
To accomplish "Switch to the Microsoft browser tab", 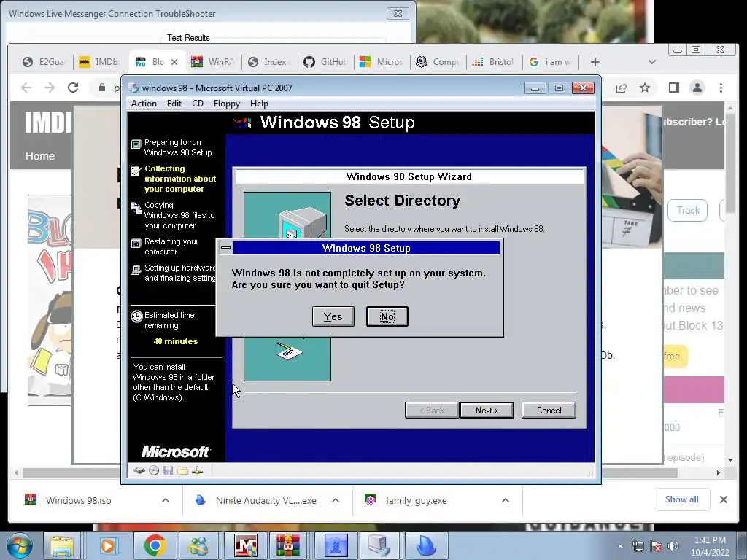I will point(382,62).
